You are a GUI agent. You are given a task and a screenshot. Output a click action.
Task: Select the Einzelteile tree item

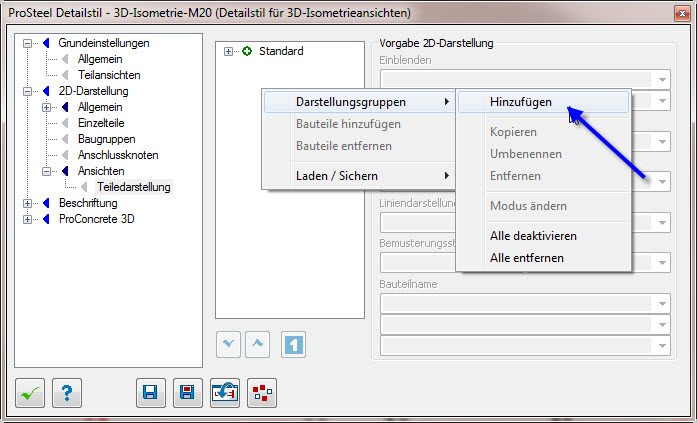[x=101, y=123]
